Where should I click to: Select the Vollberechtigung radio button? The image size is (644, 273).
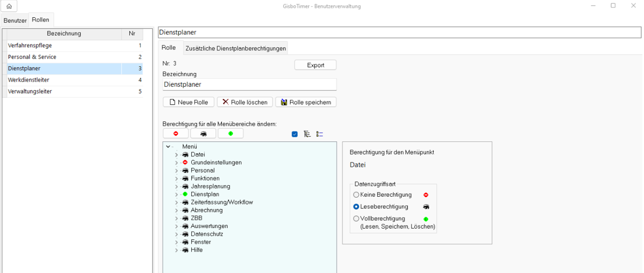point(356,218)
